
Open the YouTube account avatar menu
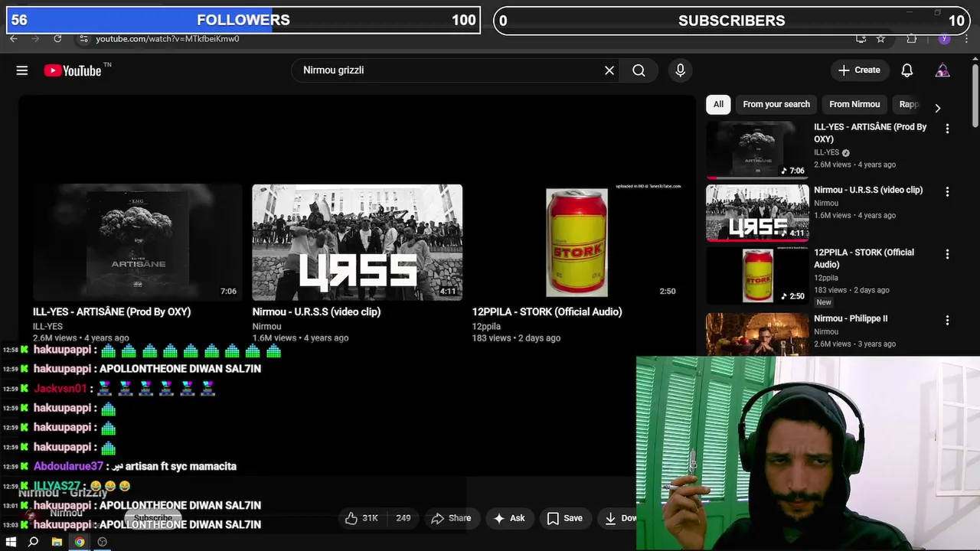[942, 70]
